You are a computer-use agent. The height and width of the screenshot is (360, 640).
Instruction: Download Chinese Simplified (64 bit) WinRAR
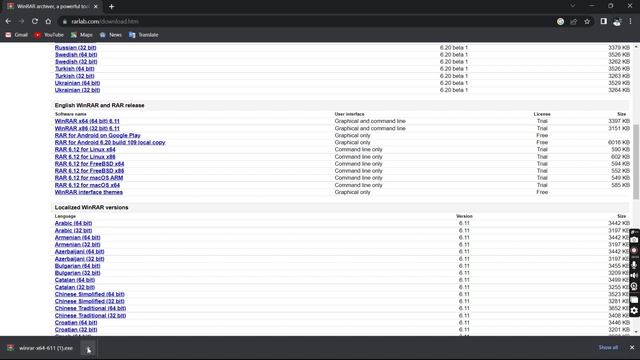[89, 294]
